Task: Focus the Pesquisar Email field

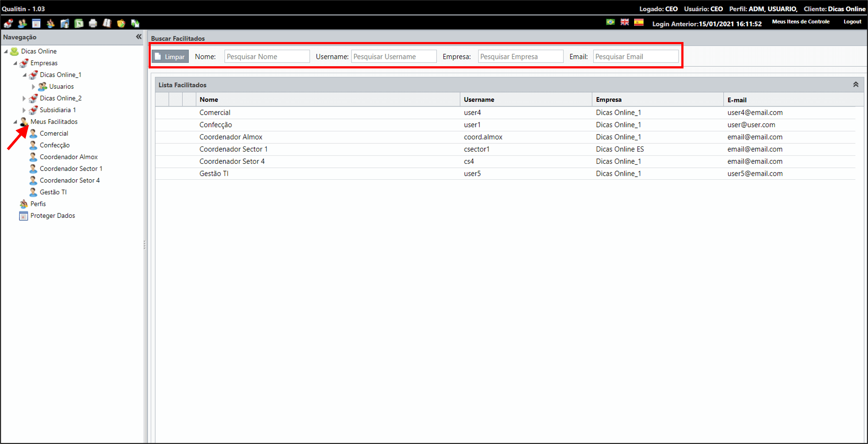Action: (x=636, y=56)
